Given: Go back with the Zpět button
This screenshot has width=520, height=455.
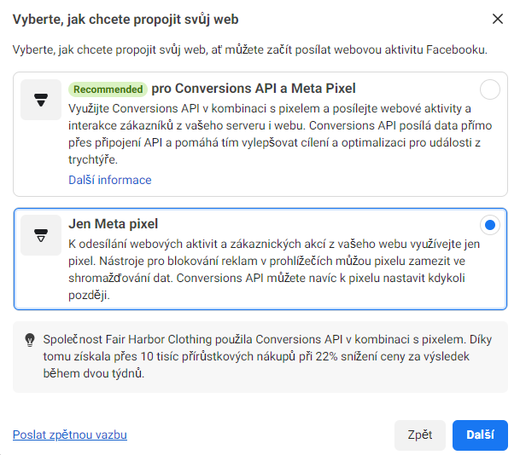Looking at the screenshot, I should click(420, 435).
